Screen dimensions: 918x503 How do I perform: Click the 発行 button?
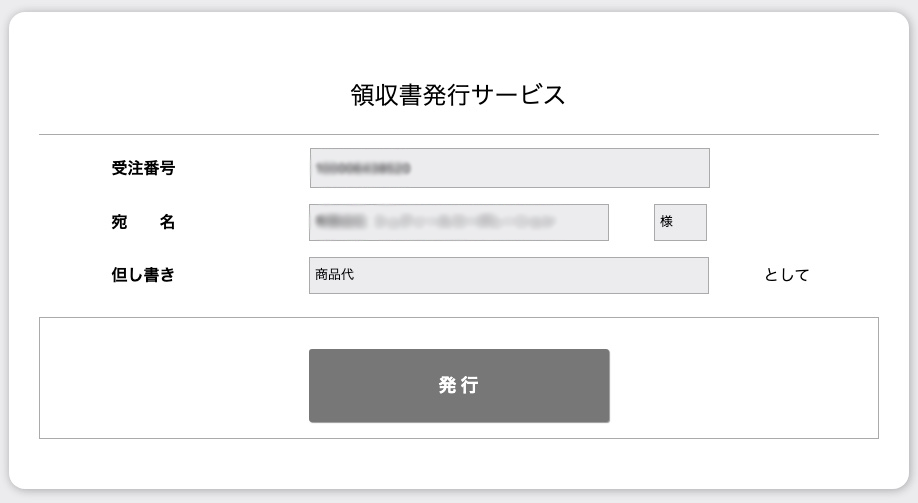coord(459,386)
